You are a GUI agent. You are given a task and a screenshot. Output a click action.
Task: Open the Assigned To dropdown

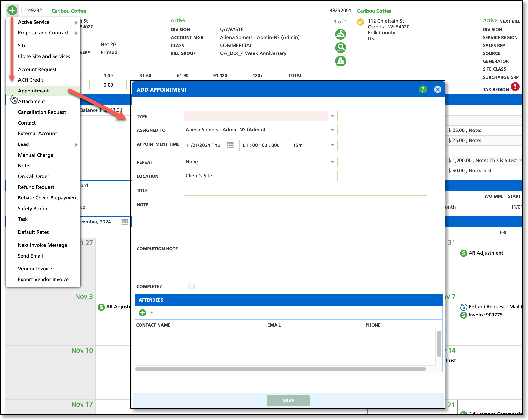332,130
